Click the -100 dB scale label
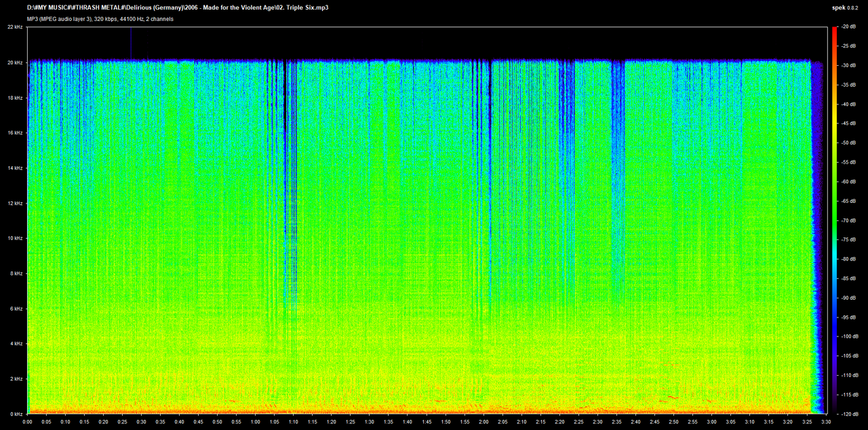This screenshot has height=430, width=868. tap(850, 336)
